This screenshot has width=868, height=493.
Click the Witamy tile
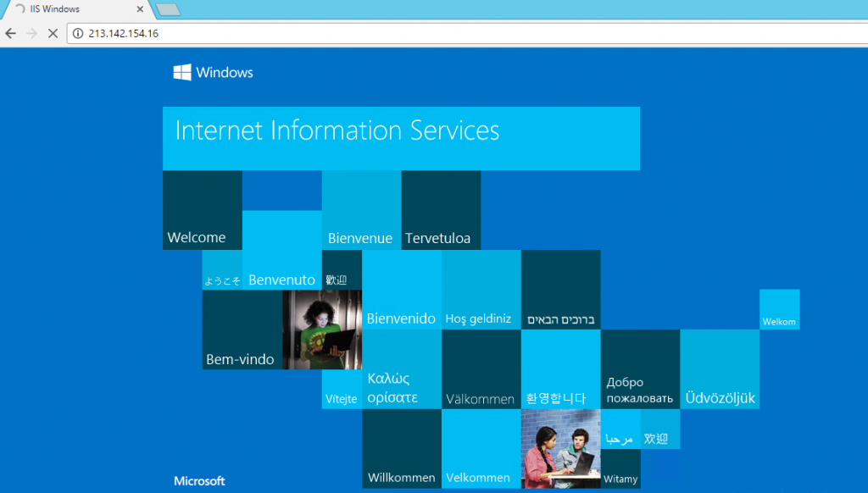620,468
